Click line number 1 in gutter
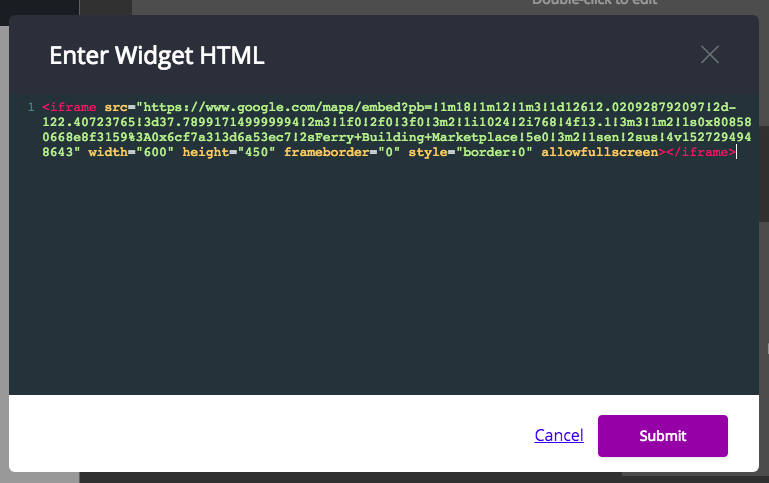The image size is (769, 483). tap(31, 107)
